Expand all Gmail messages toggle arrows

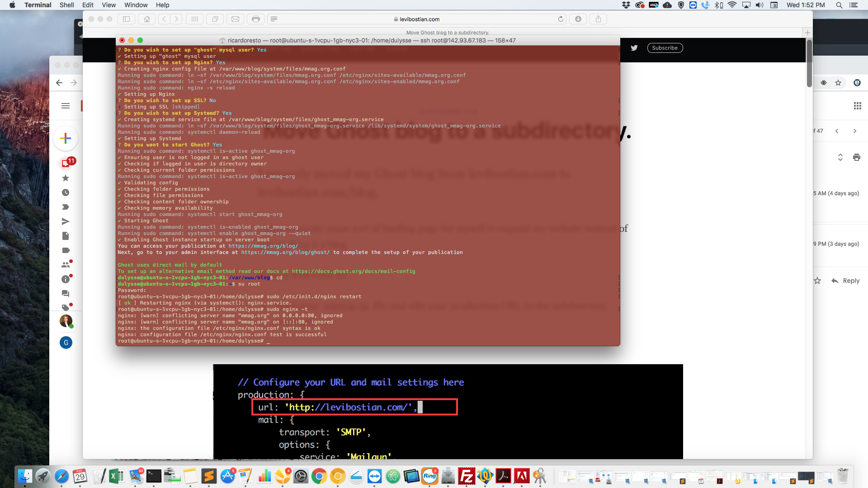coord(840,157)
